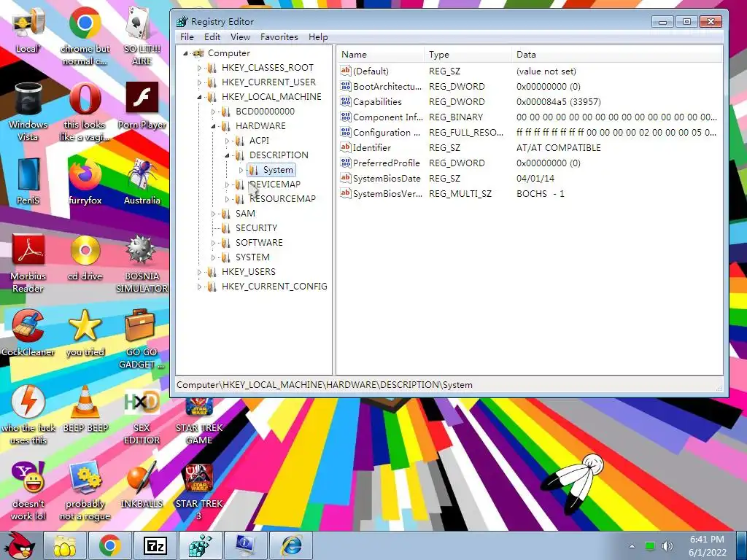Select the Identifier string icon

[x=345, y=147]
